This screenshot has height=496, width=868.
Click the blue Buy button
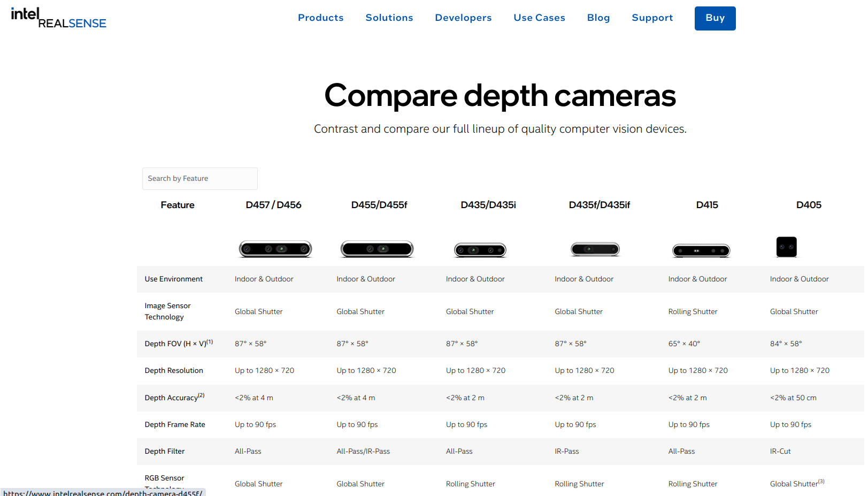pos(715,18)
